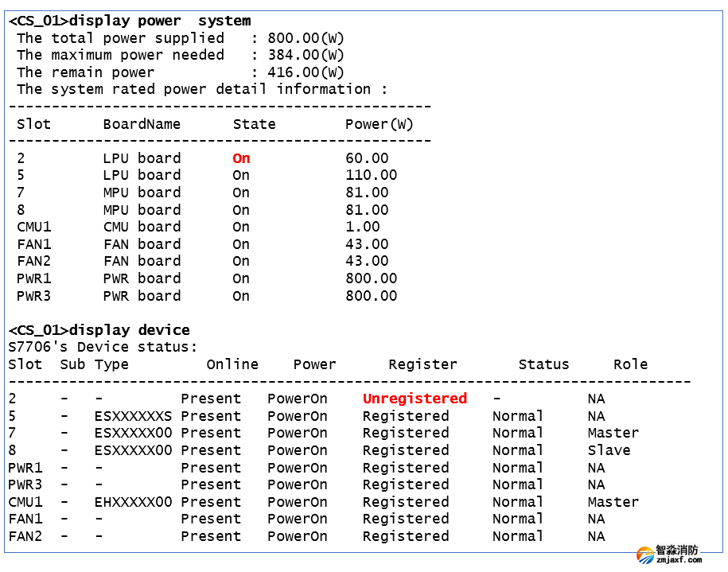The width and height of the screenshot is (728, 572).
Task: Select the Online column header
Action: tap(232, 364)
